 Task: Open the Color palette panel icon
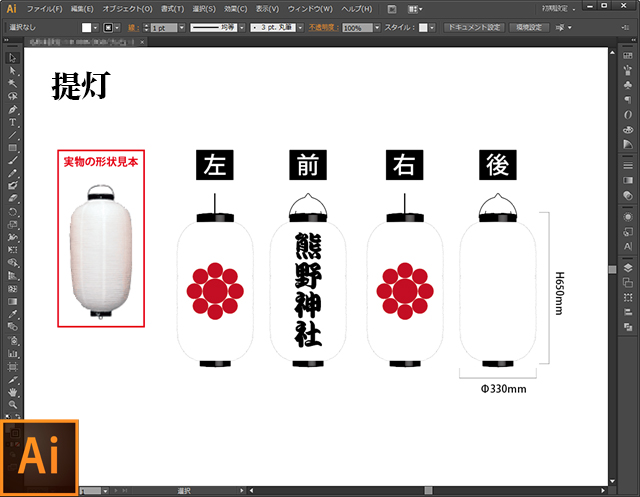[x=628, y=129]
